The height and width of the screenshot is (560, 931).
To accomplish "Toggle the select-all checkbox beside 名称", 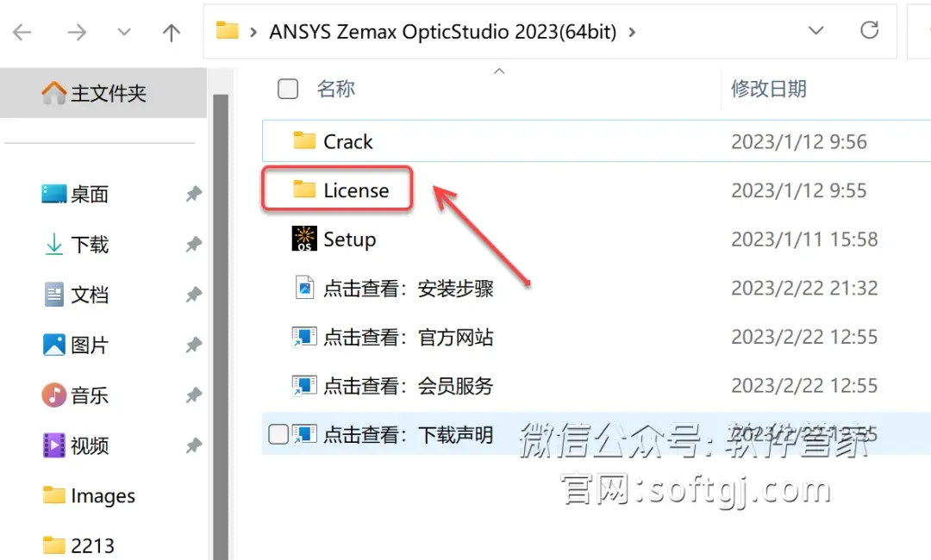I will click(x=288, y=89).
